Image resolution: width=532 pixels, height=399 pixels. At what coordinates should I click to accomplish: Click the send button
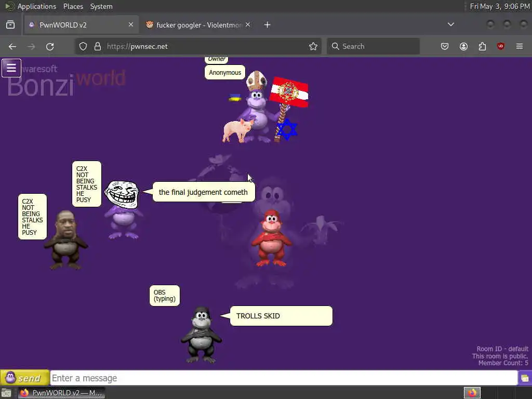coord(25,378)
